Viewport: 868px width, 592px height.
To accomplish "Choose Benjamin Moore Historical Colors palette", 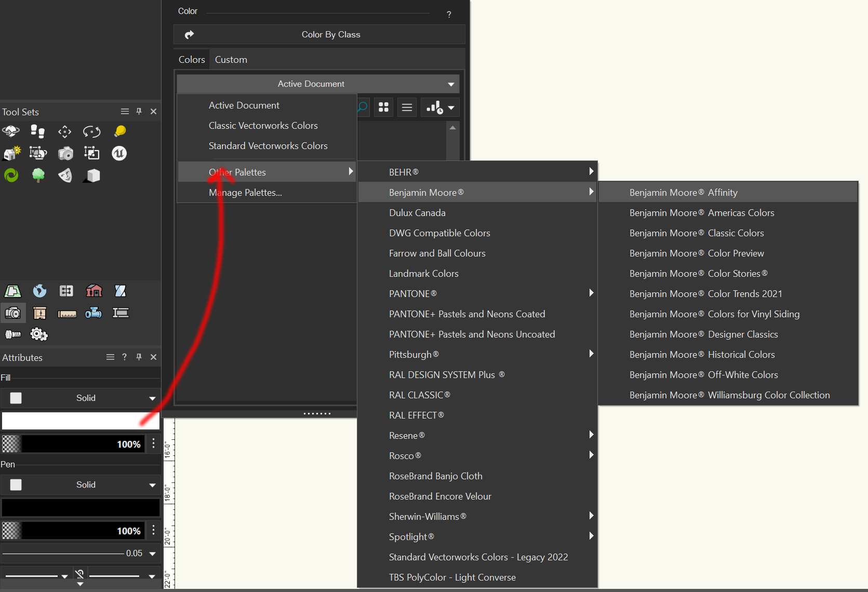I will [702, 355].
